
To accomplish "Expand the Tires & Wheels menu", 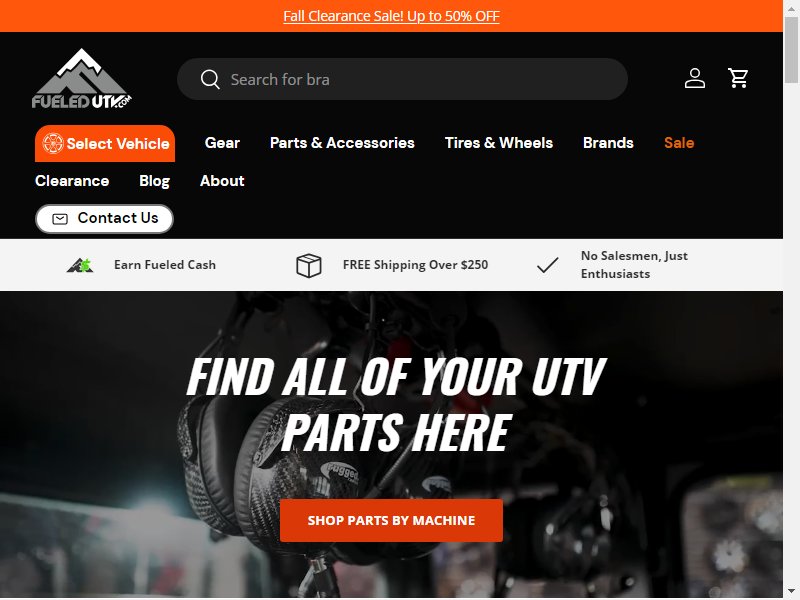I will [x=498, y=143].
